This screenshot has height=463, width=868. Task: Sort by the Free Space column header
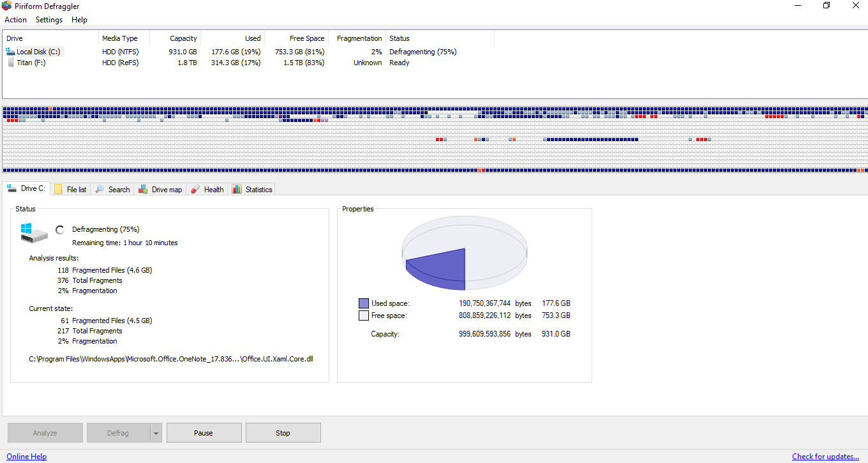click(296, 38)
